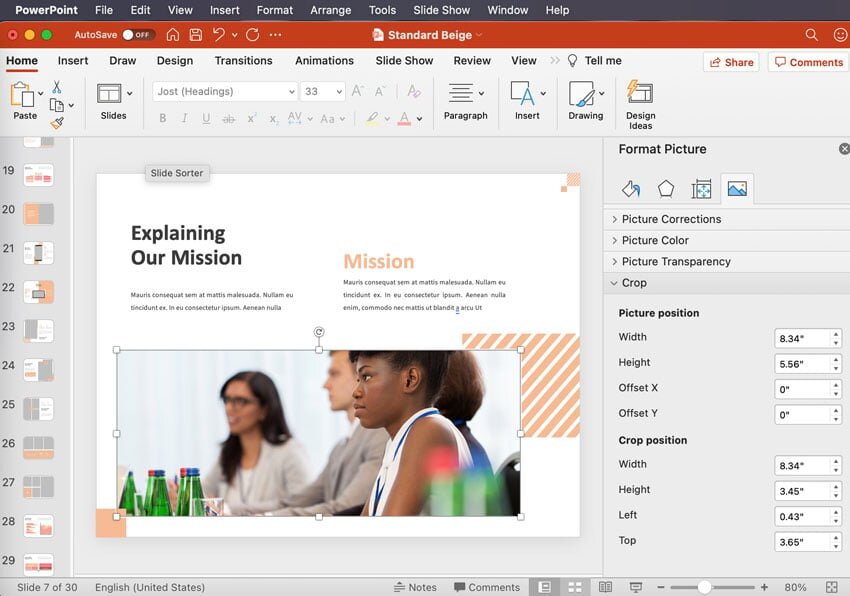850x596 pixels.
Task: Switch to Slide Sorter view in status bar
Action: [575, 587]
